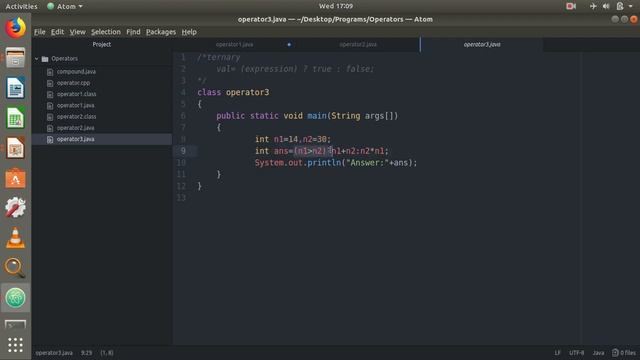
Task: Click Activities in the top bar
Action: click(x=21, y=6)
